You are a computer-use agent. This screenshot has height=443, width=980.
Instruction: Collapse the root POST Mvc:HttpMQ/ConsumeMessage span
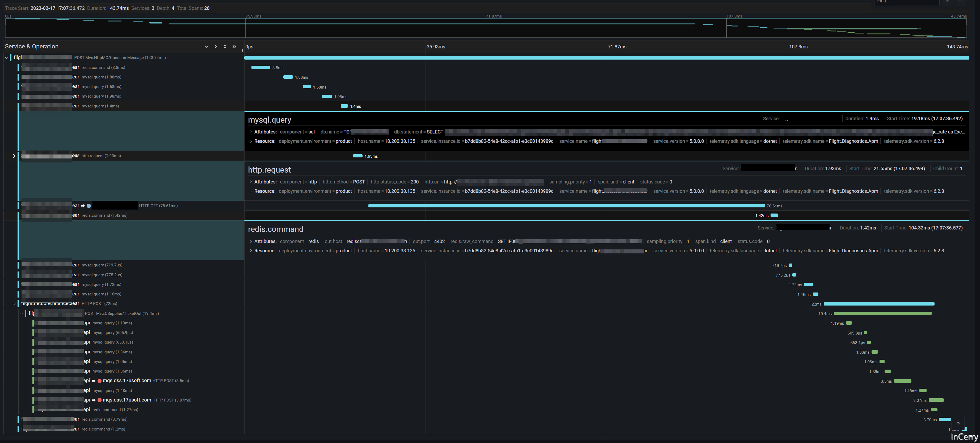click(7, 58)
